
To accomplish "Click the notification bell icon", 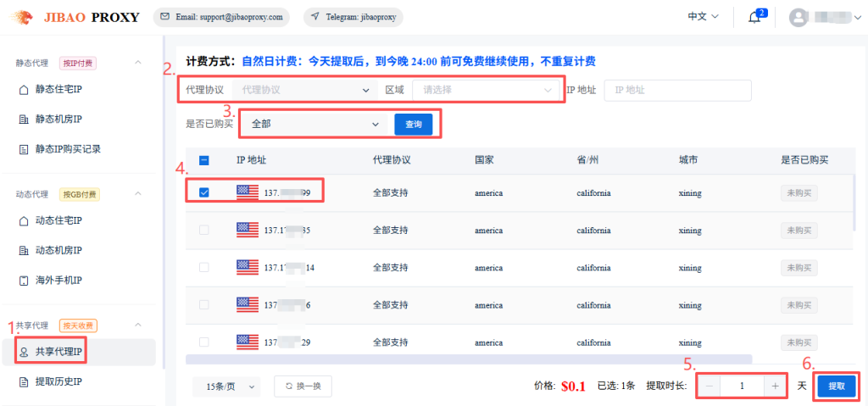I will point(754,18).
